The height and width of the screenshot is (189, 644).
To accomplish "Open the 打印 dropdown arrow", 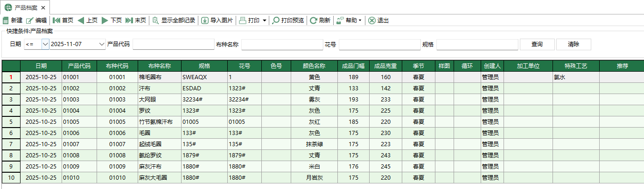I will point(265,20).
